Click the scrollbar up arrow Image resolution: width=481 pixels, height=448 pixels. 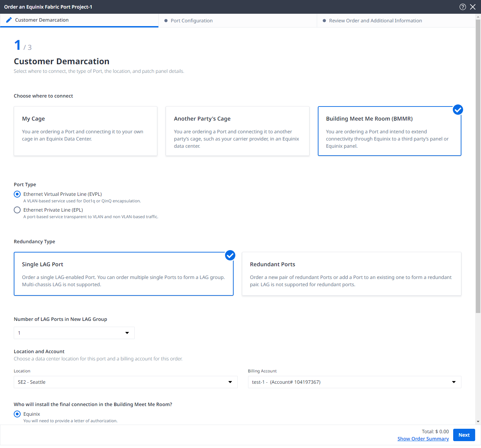click(x=478, y=16)
